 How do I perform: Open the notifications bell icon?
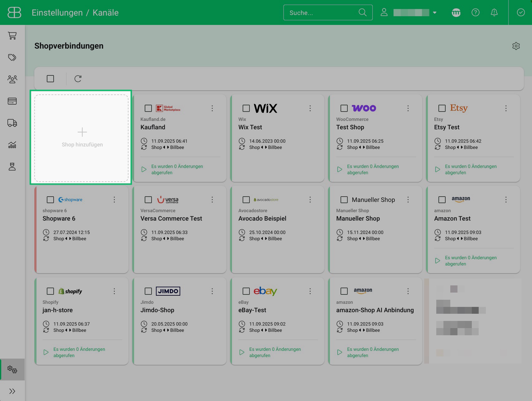tap(494, 12)
